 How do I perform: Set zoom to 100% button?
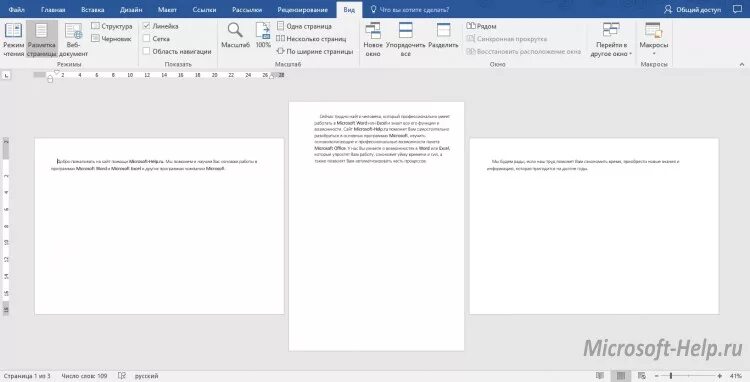[263, 36]
